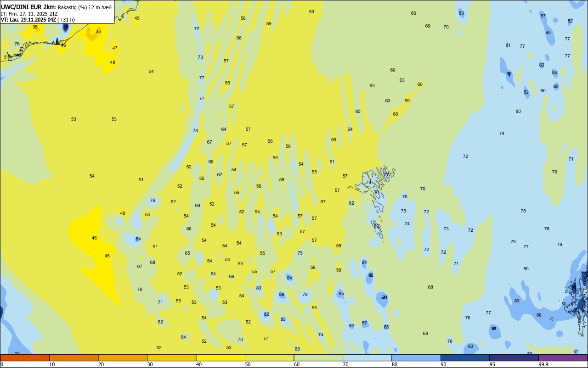Click the orange 10–20 legend color segment
The height and width of the screenshot is (368, 588).
(x=73, y=357)
